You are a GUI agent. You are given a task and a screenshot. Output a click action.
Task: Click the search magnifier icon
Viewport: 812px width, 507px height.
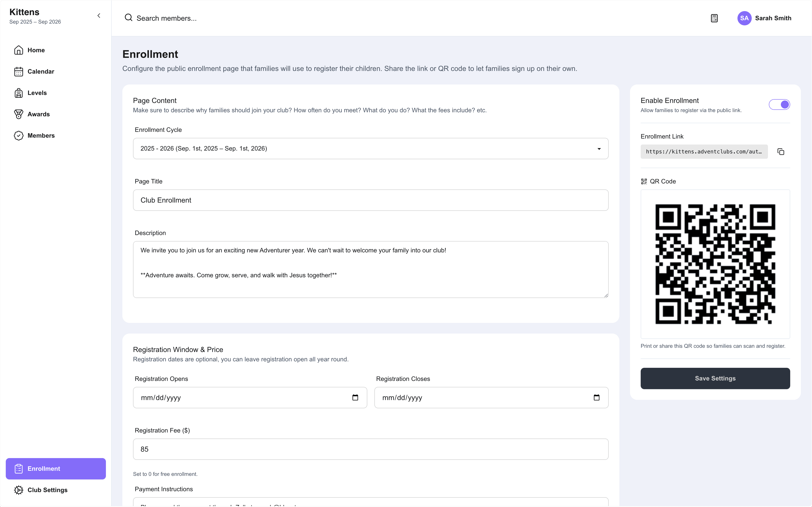(x=128, y=17)
